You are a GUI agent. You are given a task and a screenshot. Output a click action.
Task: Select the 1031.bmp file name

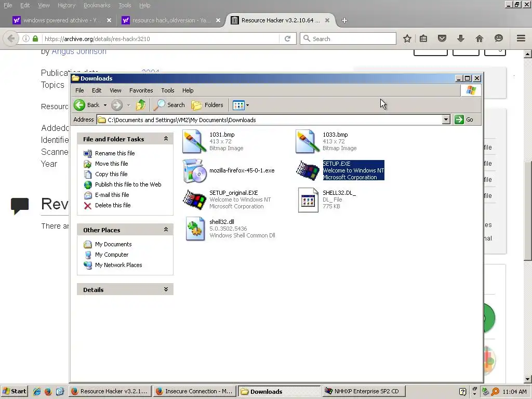click(x=222, y=135)
